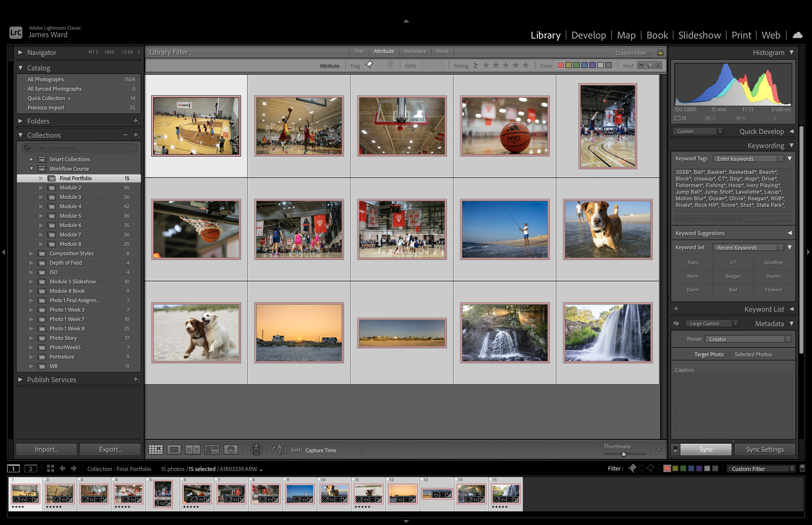Click the Sync Settings button
The width and height of the screenshot is (812, 525).
(x=765, y=449)
